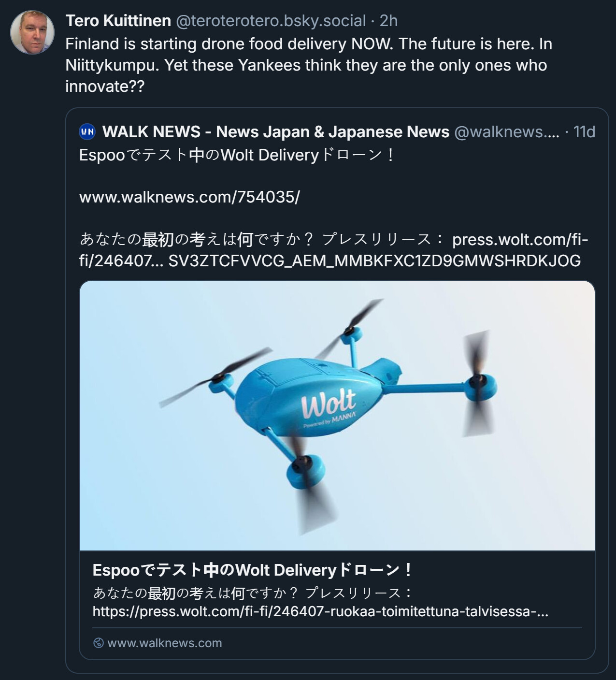Follow the press.wolt.com/fi-fi/246407 link in post text
This screenshot has width=616, height=680.
pos(520,240)
